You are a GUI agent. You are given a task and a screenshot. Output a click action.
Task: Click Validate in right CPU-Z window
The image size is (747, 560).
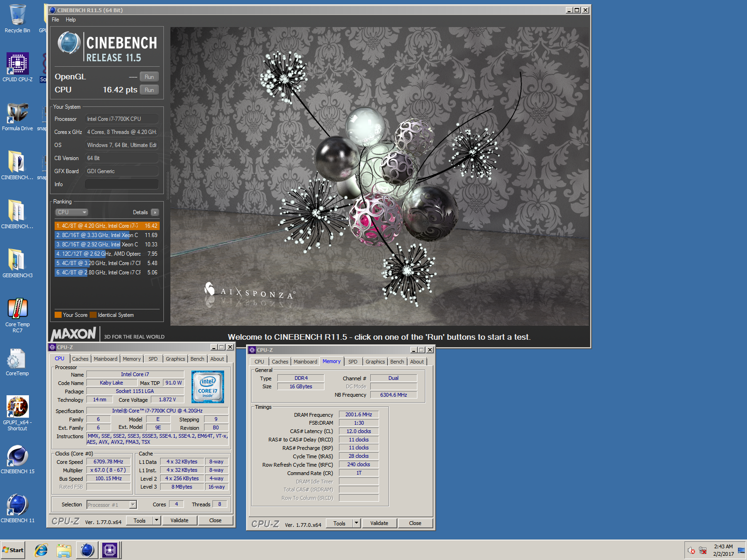pos(379,523)
